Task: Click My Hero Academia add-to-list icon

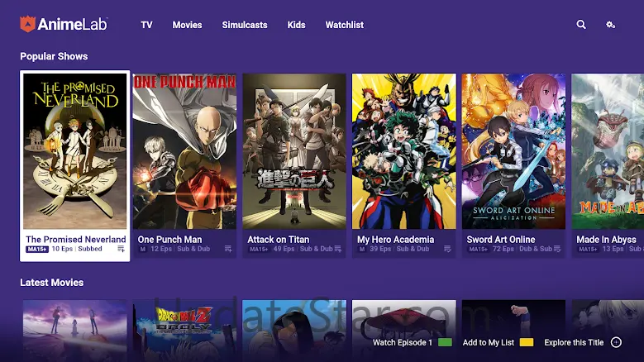Action: point(449,249)
